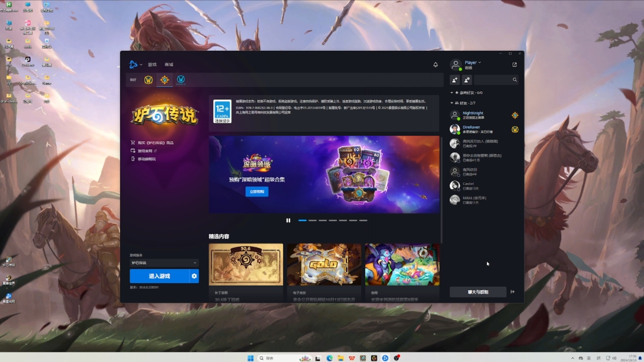Select the WoW Classic game icon tab

pyautogui.click(x=181, y=80)
